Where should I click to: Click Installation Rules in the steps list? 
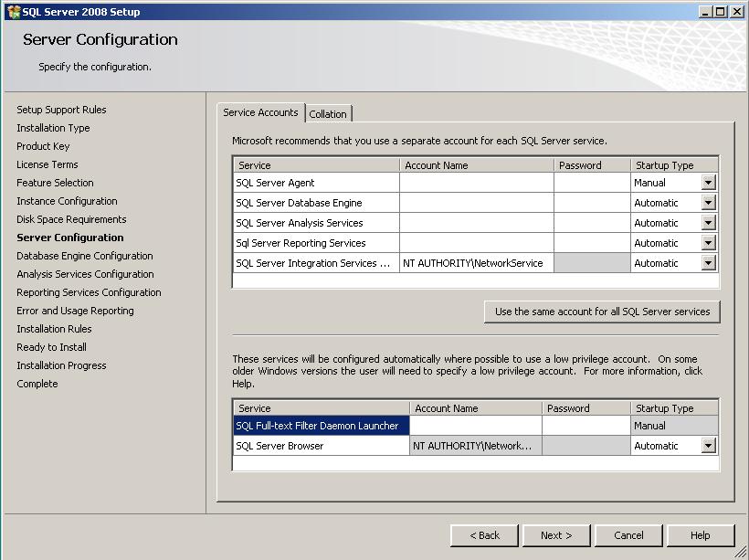pos(55,329)
